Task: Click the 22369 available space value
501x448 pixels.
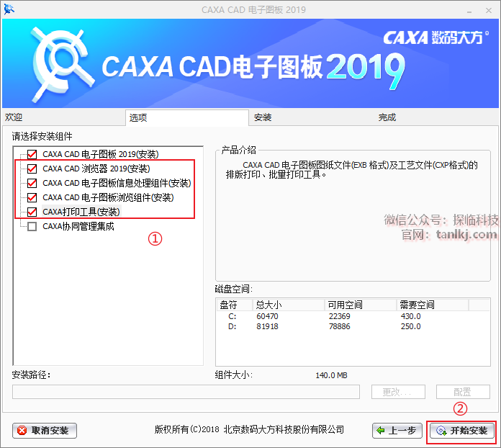Action: tap(340, 317)
